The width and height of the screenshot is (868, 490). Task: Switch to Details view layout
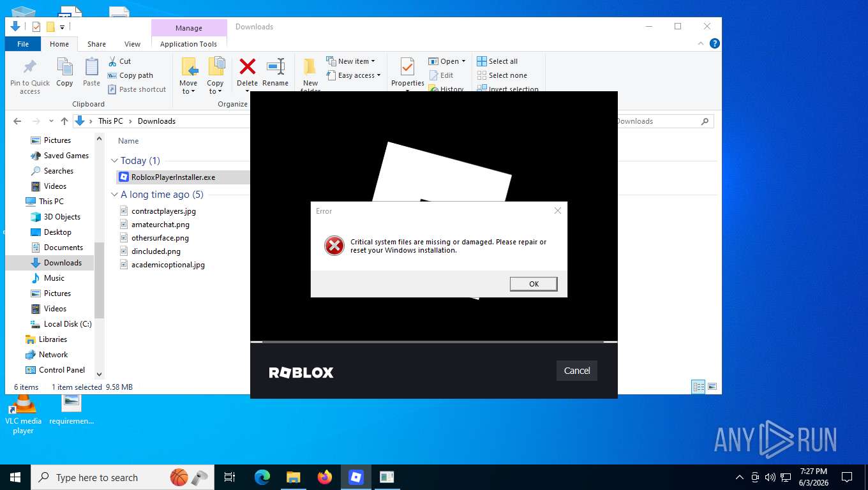tap(699, 387)
